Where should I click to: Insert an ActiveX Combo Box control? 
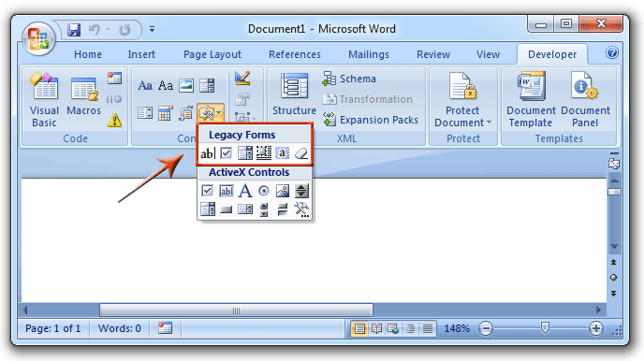point(208,209)
